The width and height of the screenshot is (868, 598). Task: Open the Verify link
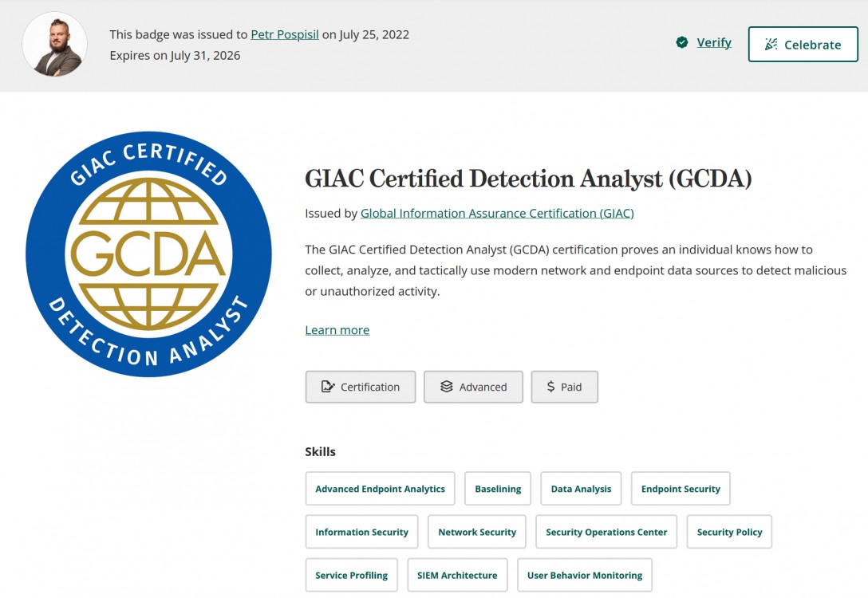(x=713, y=43)
